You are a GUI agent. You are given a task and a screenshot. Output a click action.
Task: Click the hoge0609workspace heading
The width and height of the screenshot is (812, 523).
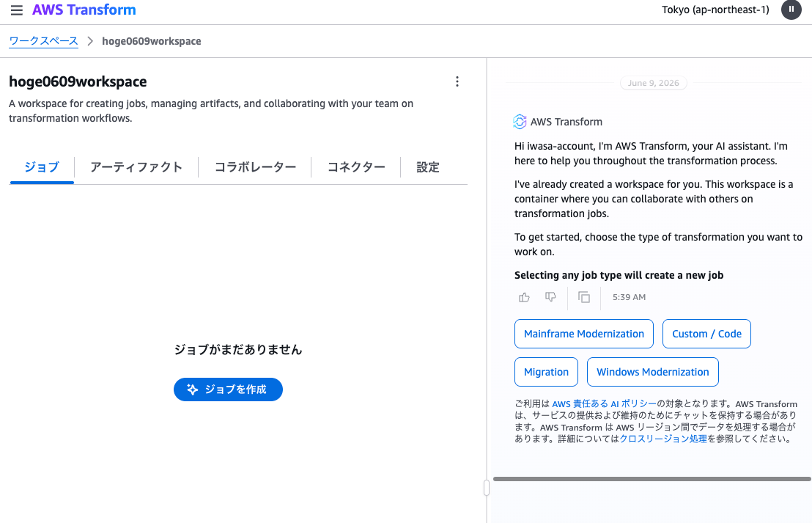coord(78,81)
